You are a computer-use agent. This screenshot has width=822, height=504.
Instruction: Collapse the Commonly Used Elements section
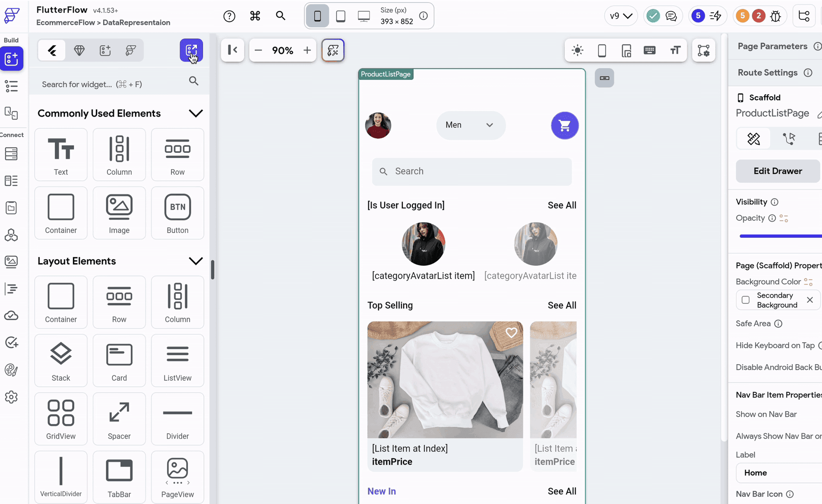point(196,113)
